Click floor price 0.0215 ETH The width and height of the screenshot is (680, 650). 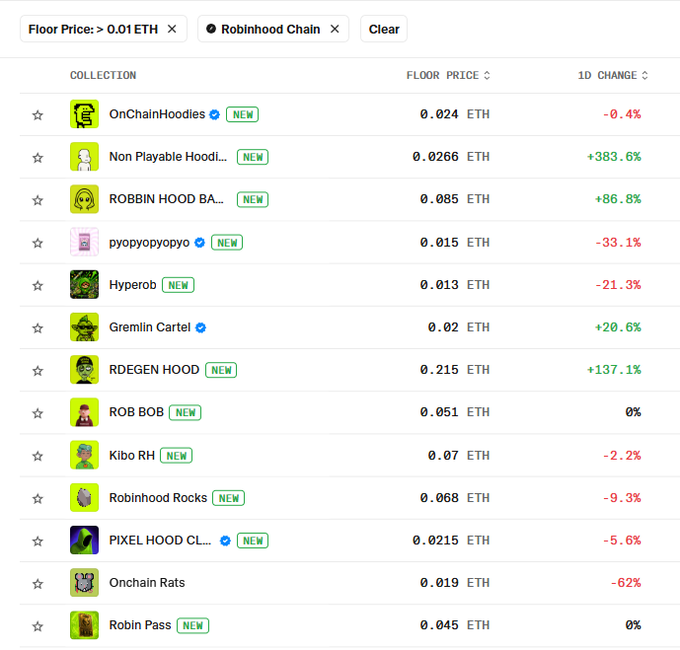pos(451,540)
